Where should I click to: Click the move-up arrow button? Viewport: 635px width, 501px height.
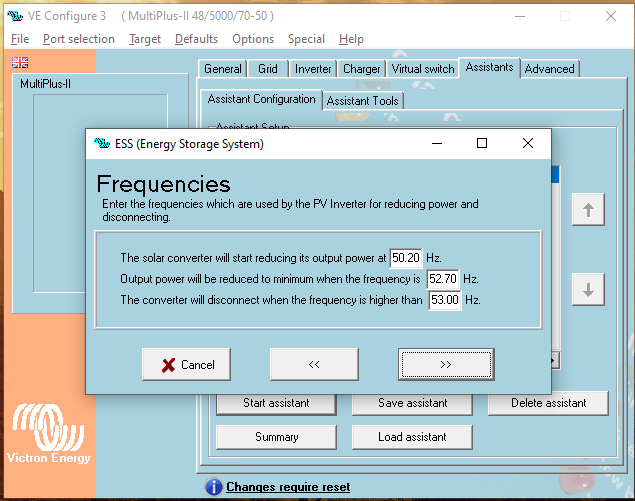click(588, 210)
